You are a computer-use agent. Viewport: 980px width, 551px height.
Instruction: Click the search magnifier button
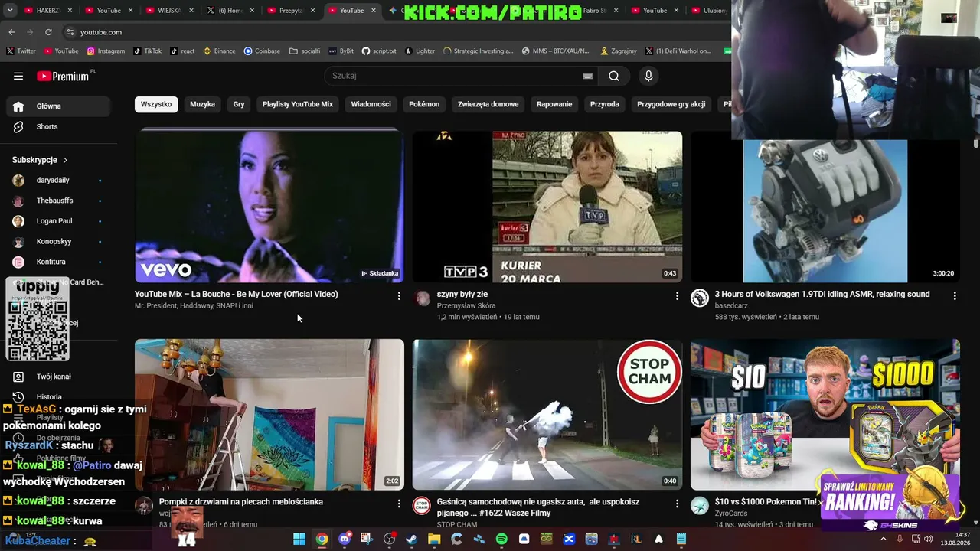click(x=614, y=76)
